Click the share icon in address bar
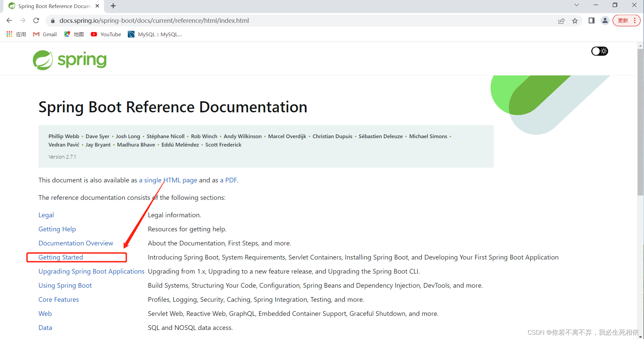 click(562, 20)
